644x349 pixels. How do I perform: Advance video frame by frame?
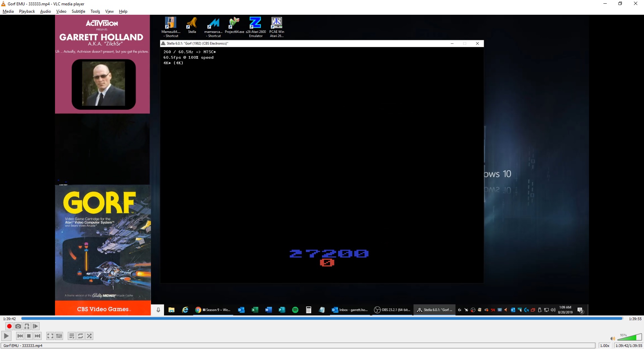(x=36, y=326)
